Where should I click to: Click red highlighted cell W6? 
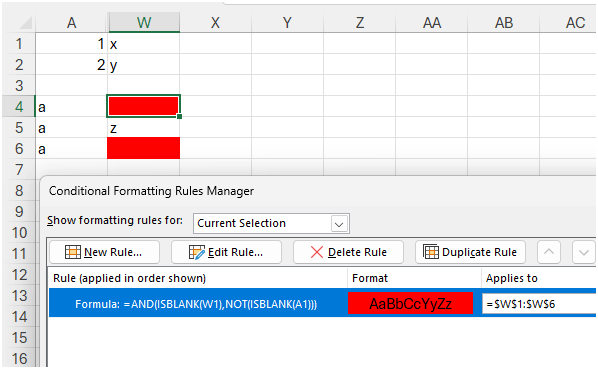click(x=143, y=148)
